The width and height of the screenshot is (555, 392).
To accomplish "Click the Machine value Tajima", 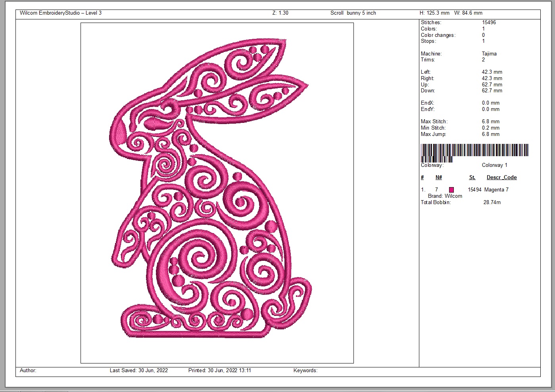I will pyautogui.click(x=489, y=54).
